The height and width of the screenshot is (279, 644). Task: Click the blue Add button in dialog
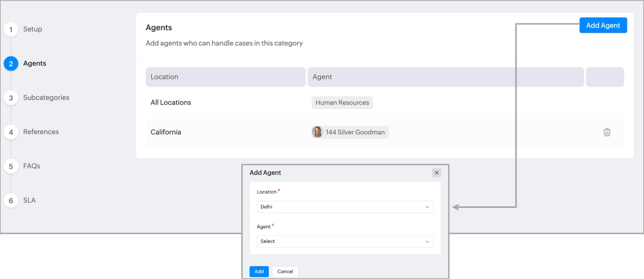coord(259,272)
